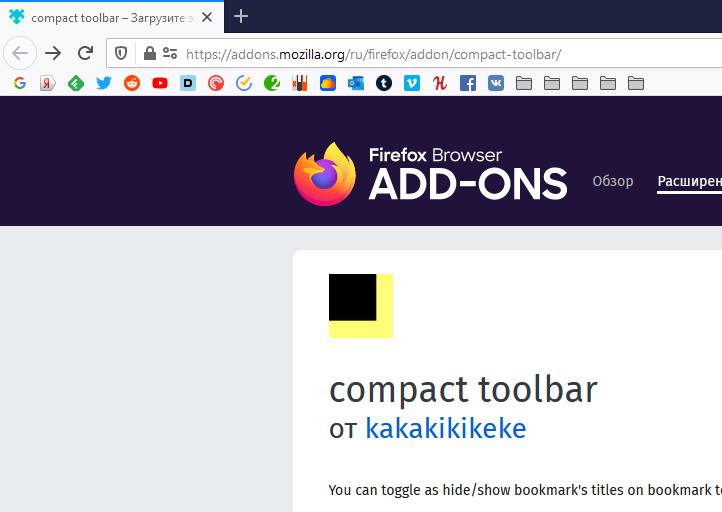Click the Firefox Browser ADD-ONS logo

click(x=431, y=174)
